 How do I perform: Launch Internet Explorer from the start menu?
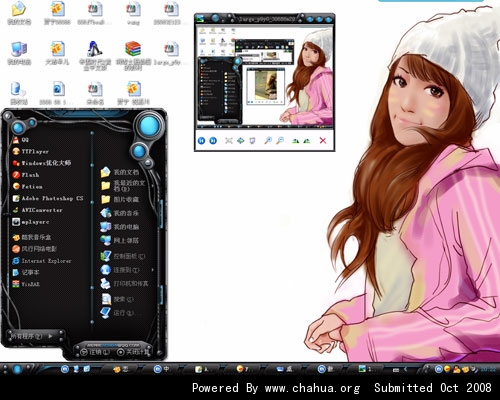(42, 261)
